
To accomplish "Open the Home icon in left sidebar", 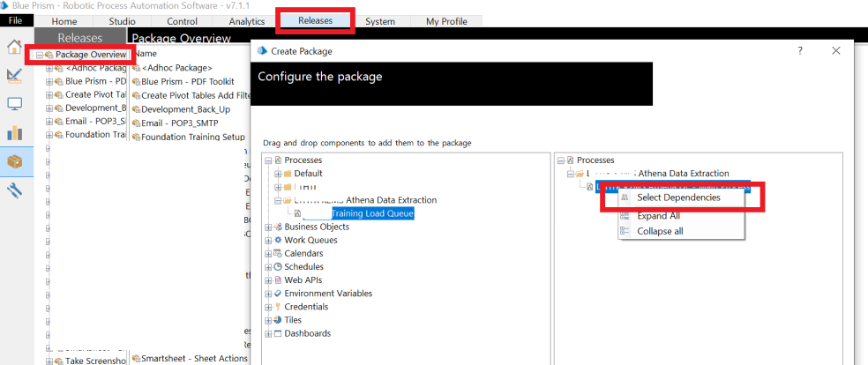I will [x=14, y=47].
